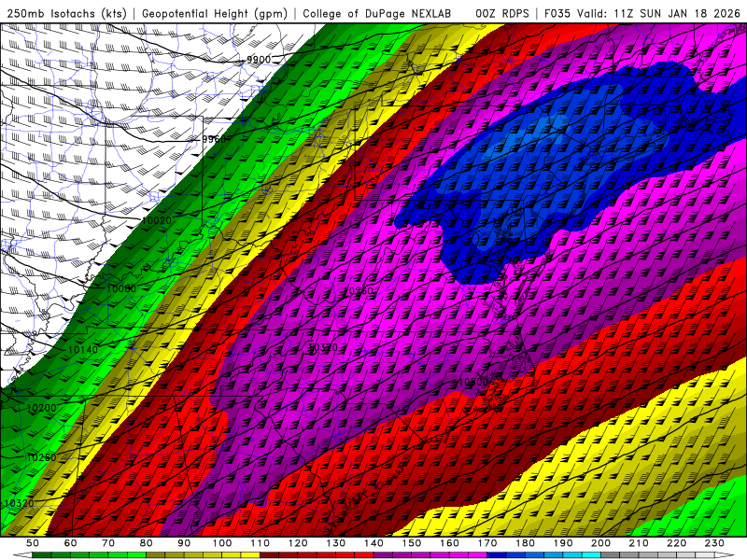Click the 9960 height contour label
Image resolution: width=747 pixels, height=560 pixels.
214,139
